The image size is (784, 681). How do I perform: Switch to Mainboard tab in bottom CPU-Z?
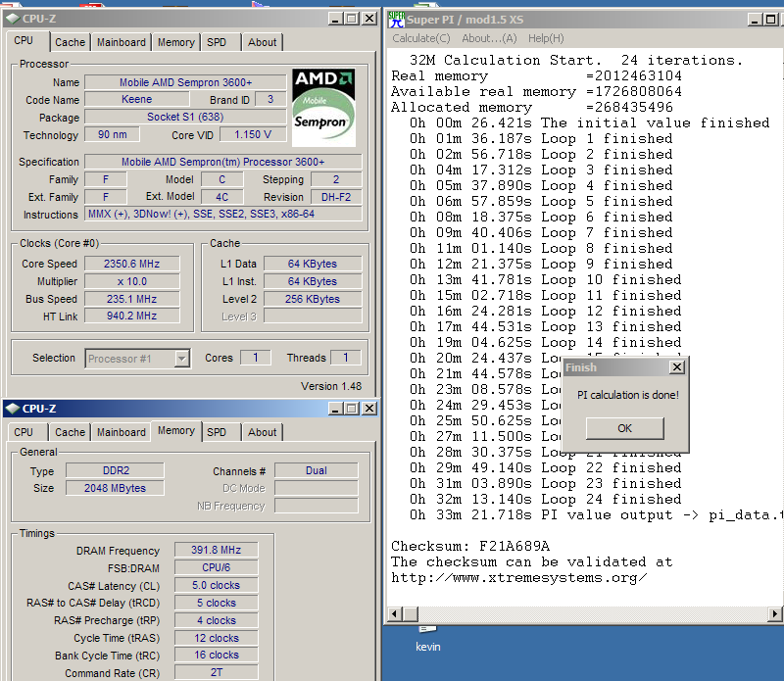(121, 432)
